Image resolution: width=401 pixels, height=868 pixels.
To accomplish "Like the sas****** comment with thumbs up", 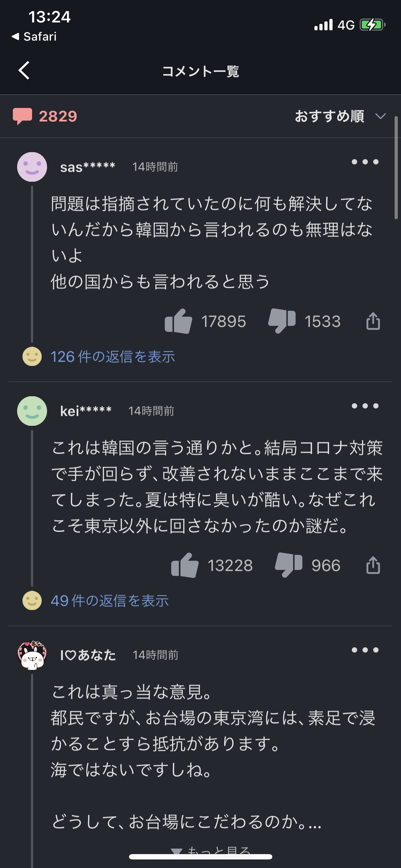I will pyautogui.click(x=179, y=321).
